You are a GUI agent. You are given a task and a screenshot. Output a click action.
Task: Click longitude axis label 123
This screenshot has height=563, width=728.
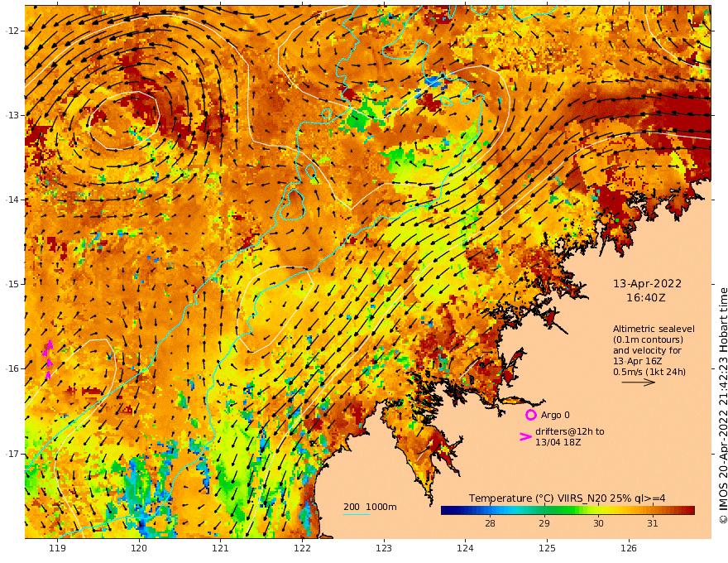pos(384,548)
